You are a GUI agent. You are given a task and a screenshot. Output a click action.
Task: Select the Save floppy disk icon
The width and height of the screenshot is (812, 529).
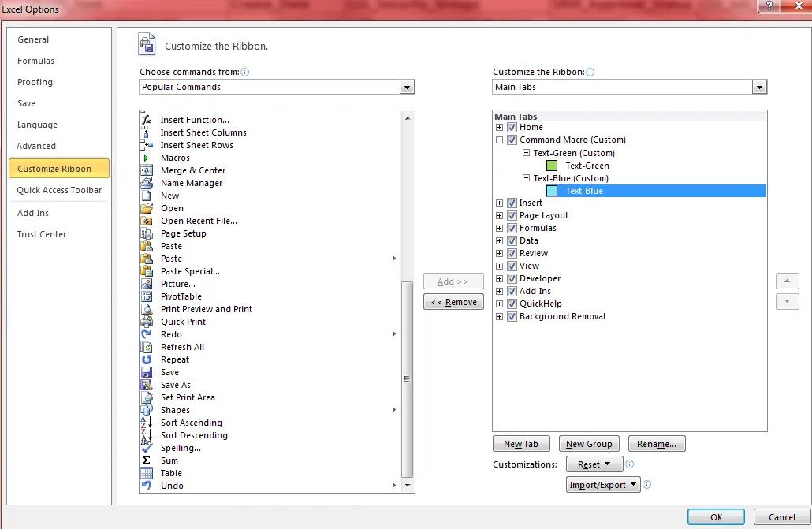147,372
